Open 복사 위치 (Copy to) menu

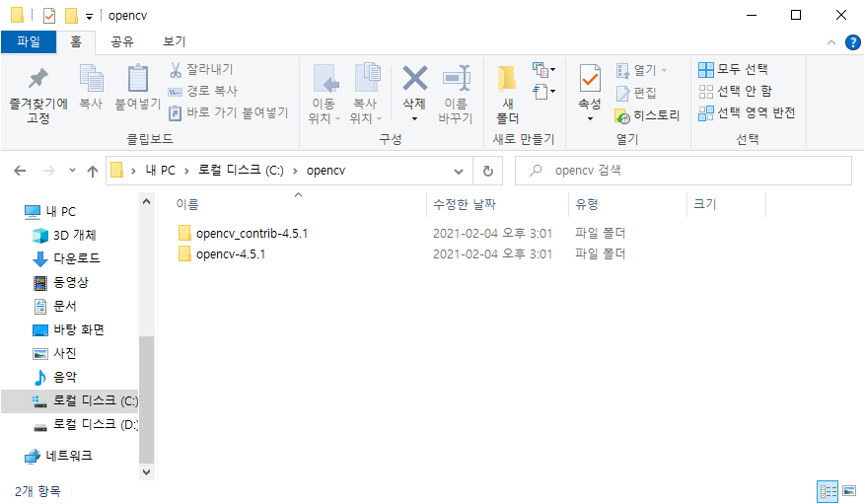point(366,95)
